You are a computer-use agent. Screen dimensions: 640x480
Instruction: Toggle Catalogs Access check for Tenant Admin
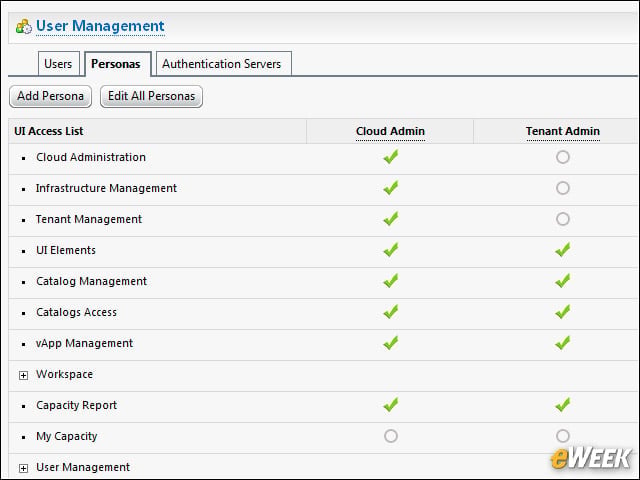[x=563, y=312]
